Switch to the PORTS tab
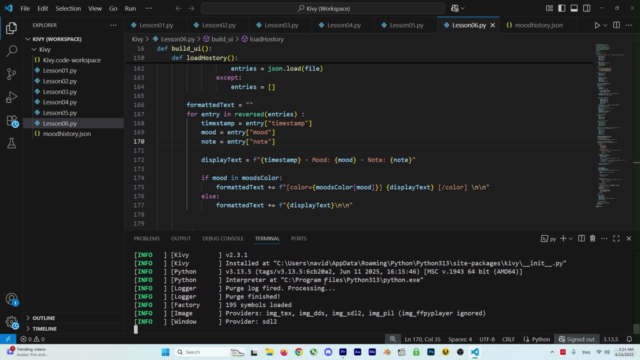Screen dimensions: 640x360 (298, 238)
